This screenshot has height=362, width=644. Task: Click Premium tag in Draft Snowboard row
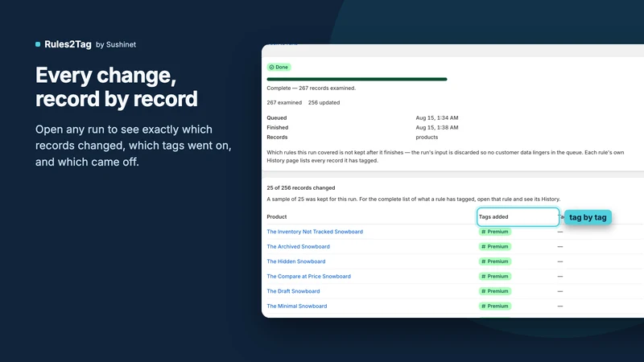click(495, 291)
